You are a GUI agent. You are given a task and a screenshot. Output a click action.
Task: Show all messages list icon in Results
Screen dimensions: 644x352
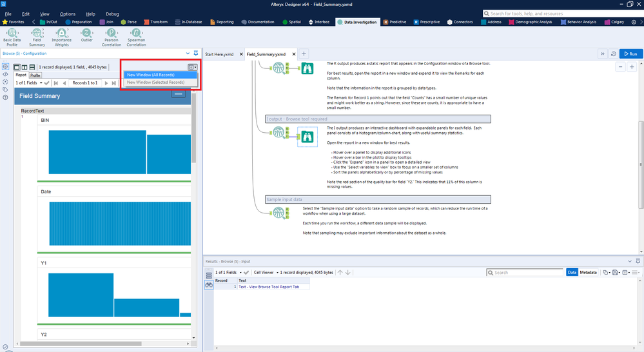[x=209, y=275]
